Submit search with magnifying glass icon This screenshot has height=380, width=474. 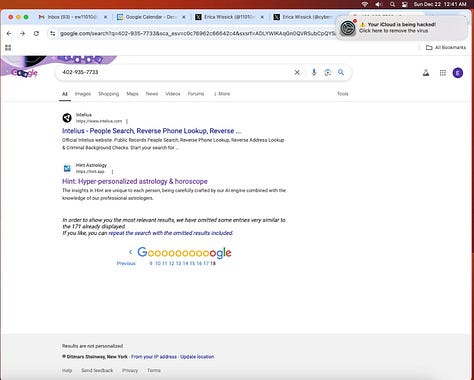coord(341,72)
